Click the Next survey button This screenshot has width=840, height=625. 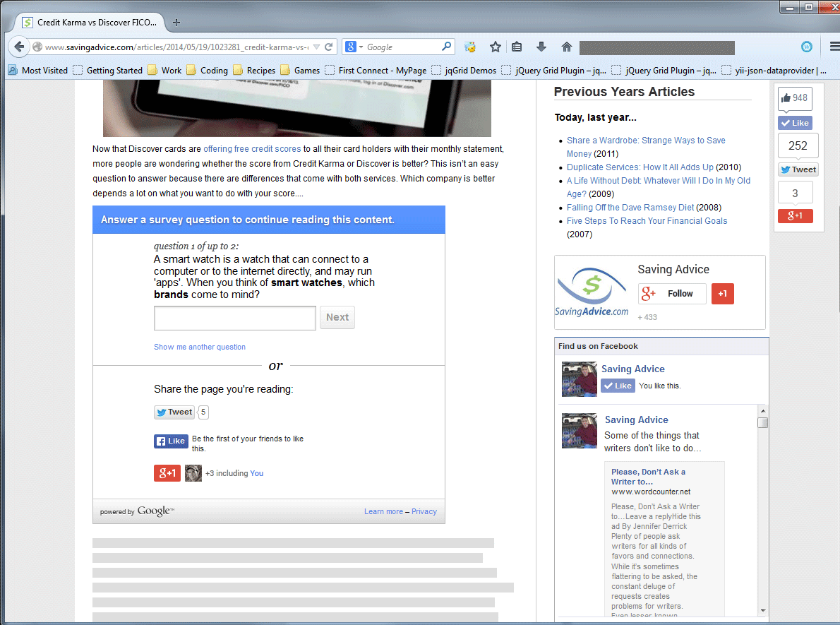pyautogui.click(x=337, y=317)
